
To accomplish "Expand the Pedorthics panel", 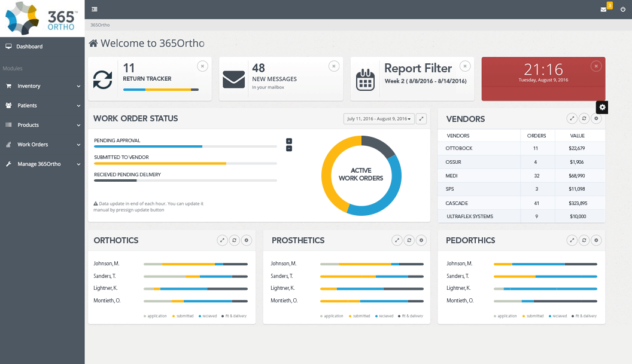I will [572, 240].
